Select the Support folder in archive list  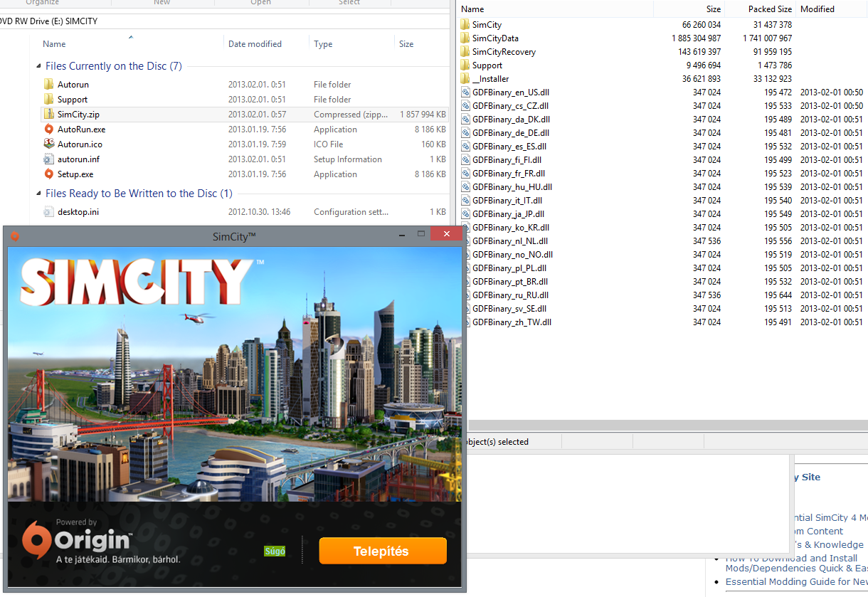[x=487, y=65]
